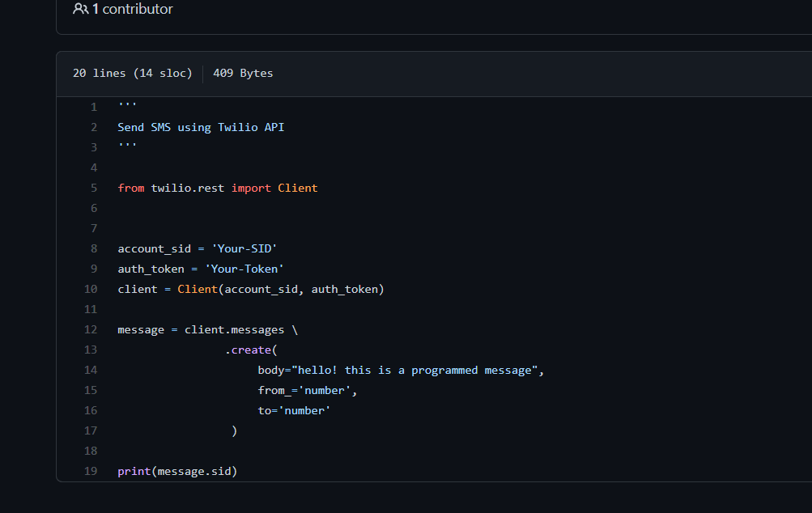Click 'client = Client(account_sid, auth_token)' line
This screenshot has height=513, width=812.
[251, 289]
